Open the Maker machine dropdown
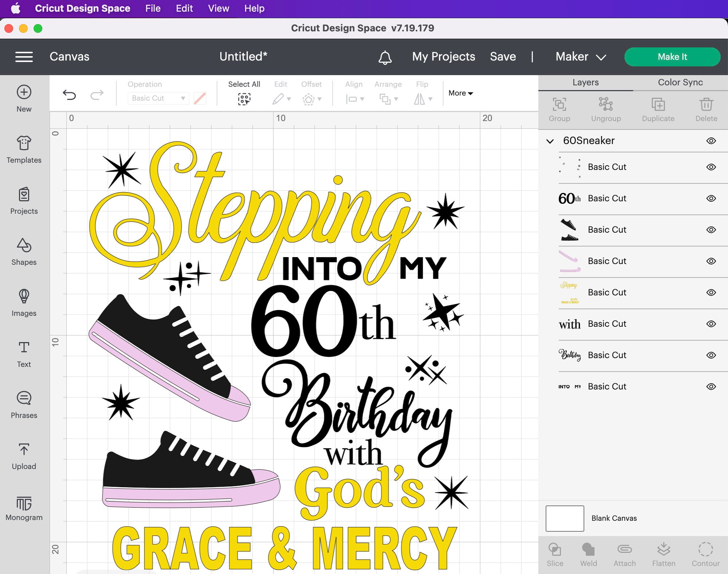The width and height of the screenshot is (728, 574). (580, 57)
